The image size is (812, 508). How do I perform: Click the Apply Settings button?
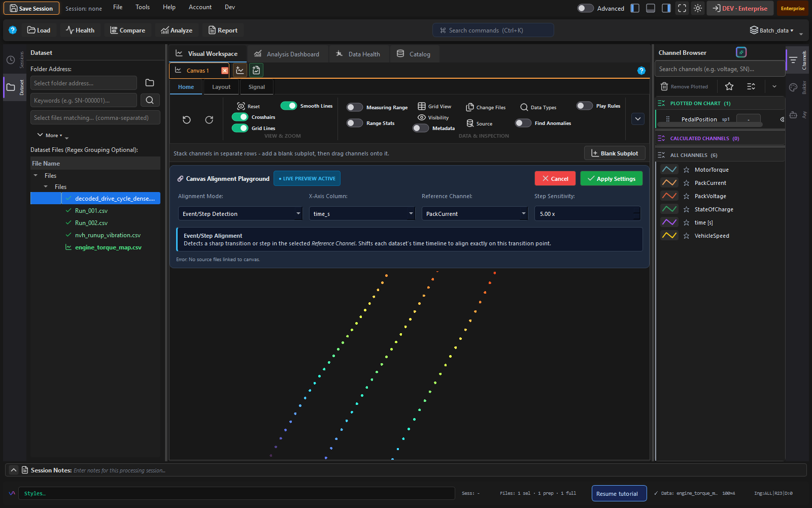pyautogui.click(x=612, y=179)
